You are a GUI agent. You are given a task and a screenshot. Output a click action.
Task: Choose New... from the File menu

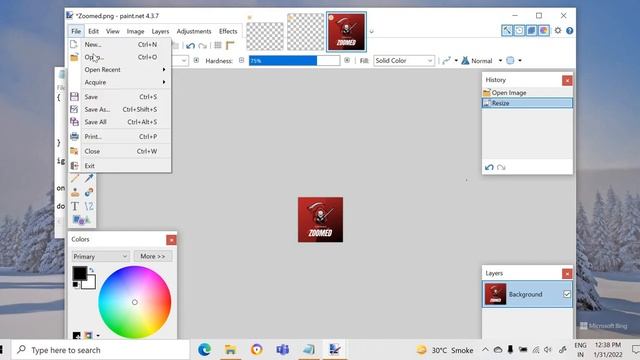tap(119, 44)
